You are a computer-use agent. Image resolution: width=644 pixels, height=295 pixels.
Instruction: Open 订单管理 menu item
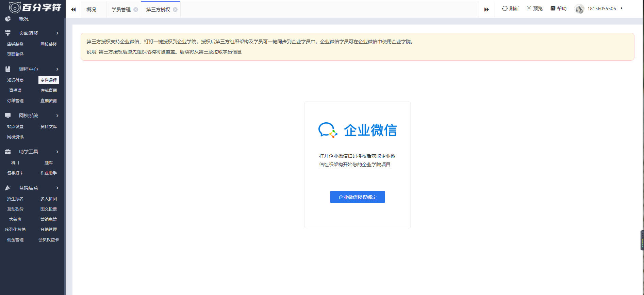(x=15, y=101)
